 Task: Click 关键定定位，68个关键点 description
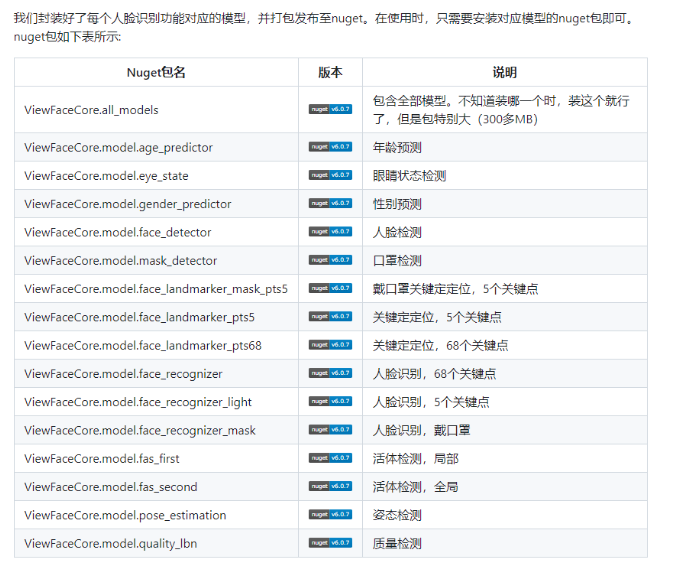click(440, 345)
